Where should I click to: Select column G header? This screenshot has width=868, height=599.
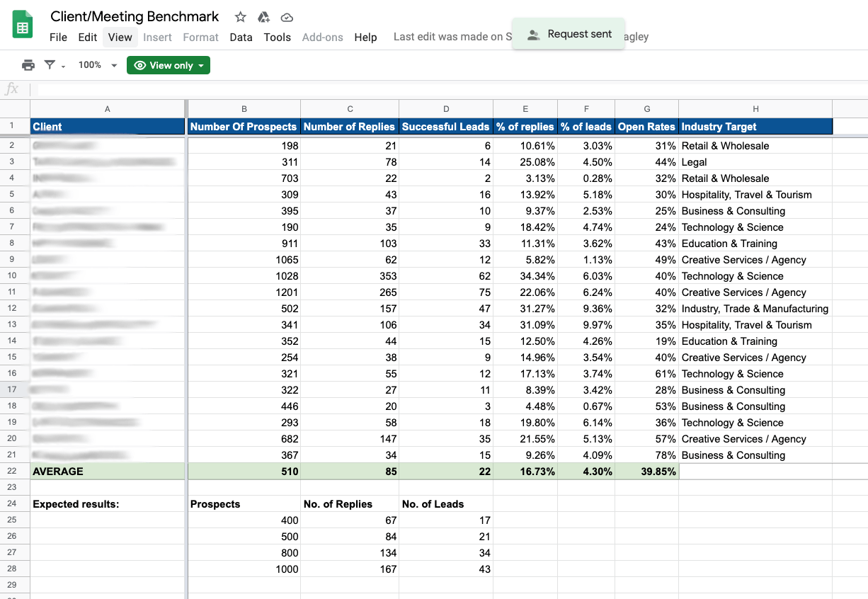point(647,109)
